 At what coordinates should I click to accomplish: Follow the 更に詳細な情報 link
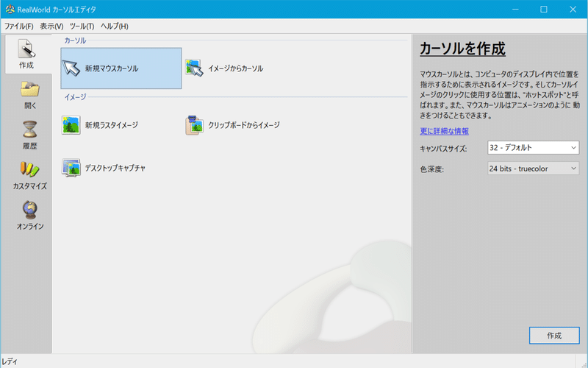(444, 131)
